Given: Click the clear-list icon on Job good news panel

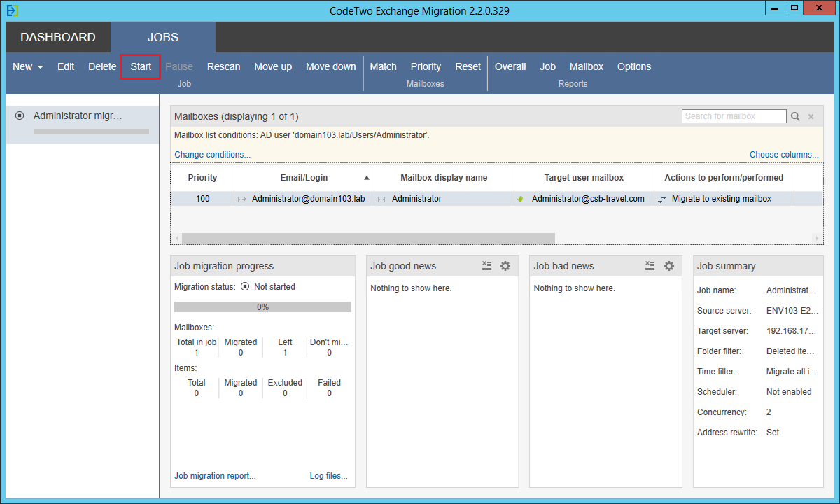Looking at the screenshot, I should 487,266.
